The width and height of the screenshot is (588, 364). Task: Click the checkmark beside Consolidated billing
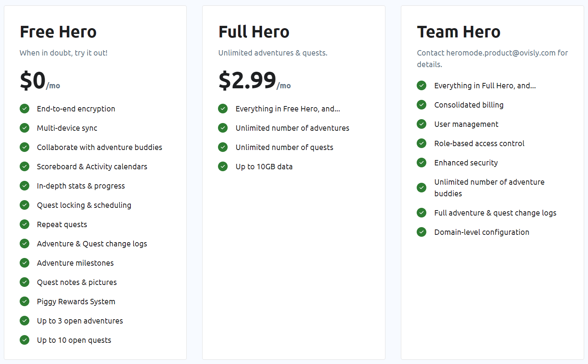422,105
